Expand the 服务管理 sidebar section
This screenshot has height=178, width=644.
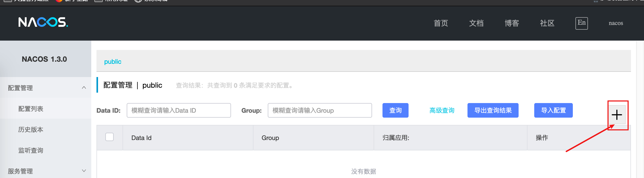click(46, 171)
